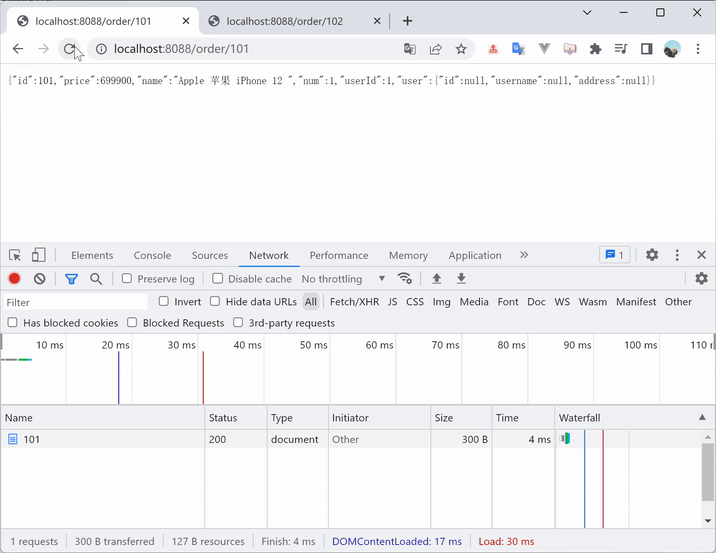Screen dimensions: 716x553
Task: Activate the inspect element picker
Action: (x=15, y=255)
